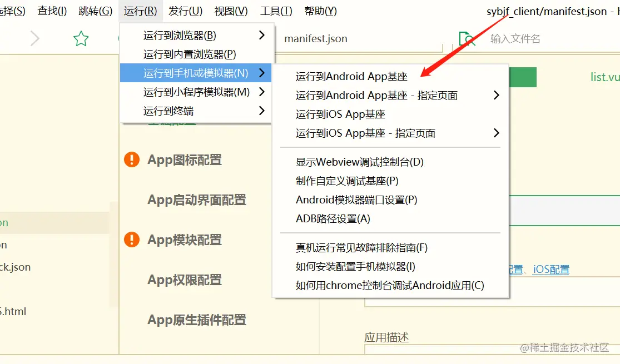
Task: Select the .html file in project tree
Action: tap(13, 311)
